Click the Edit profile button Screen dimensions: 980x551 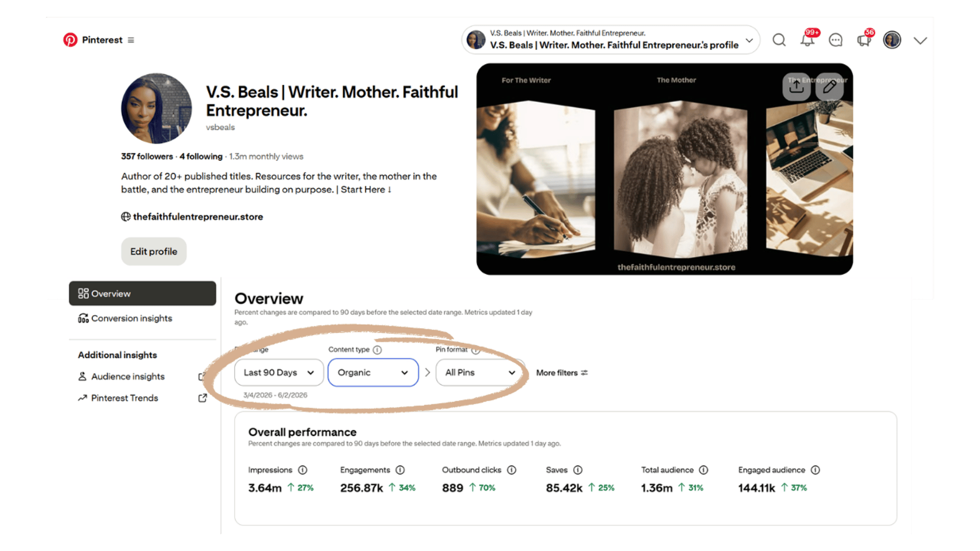click(154, 252)
